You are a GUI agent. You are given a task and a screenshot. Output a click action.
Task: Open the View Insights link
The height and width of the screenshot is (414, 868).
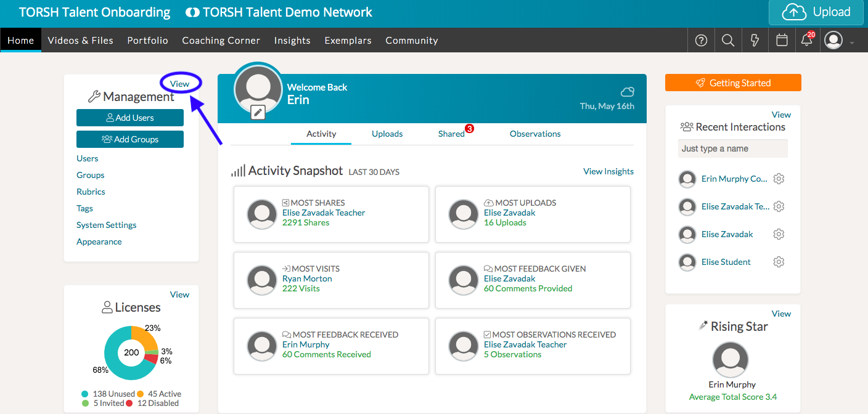[608, 171]
